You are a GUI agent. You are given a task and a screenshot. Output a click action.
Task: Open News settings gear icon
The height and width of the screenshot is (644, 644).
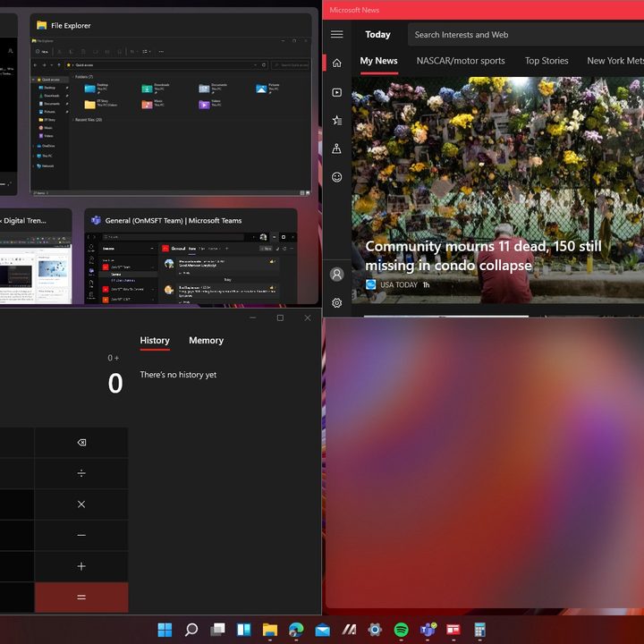(x=337, y=302)
